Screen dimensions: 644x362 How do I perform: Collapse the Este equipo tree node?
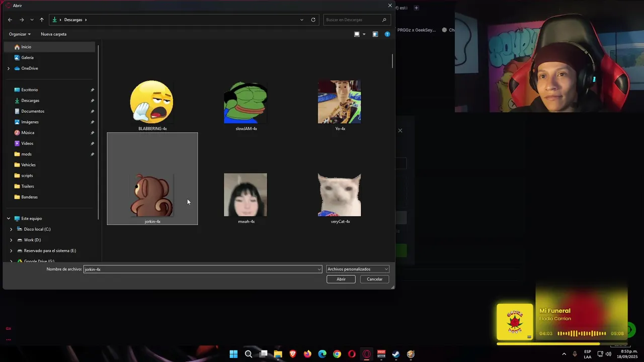(x=8, y=218)
